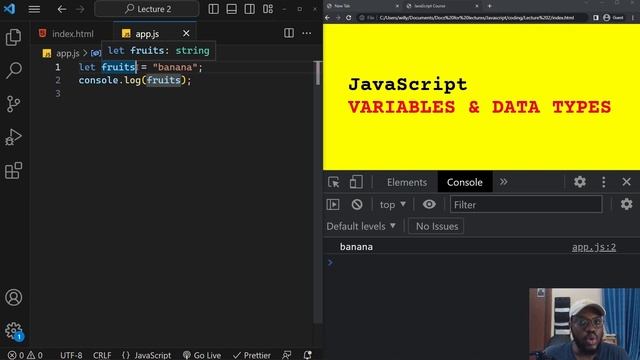The image size is (640, 360).
Task: Click the console Filter field
Action: coord(526,204)
